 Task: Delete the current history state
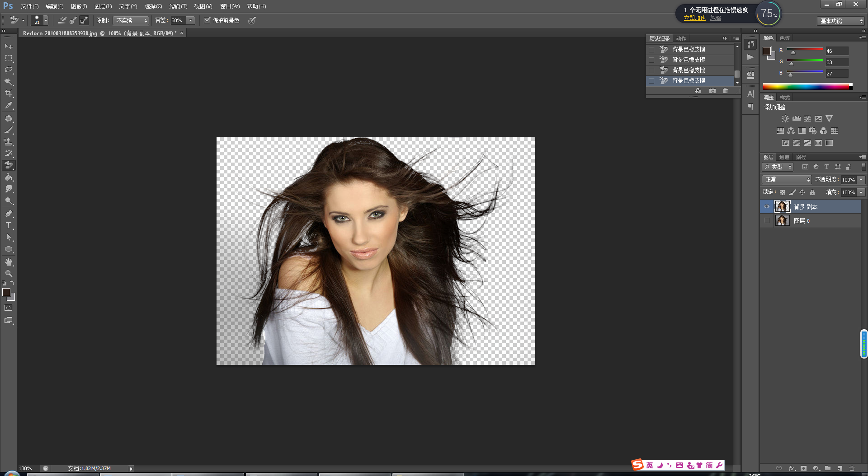coord(725,91)
